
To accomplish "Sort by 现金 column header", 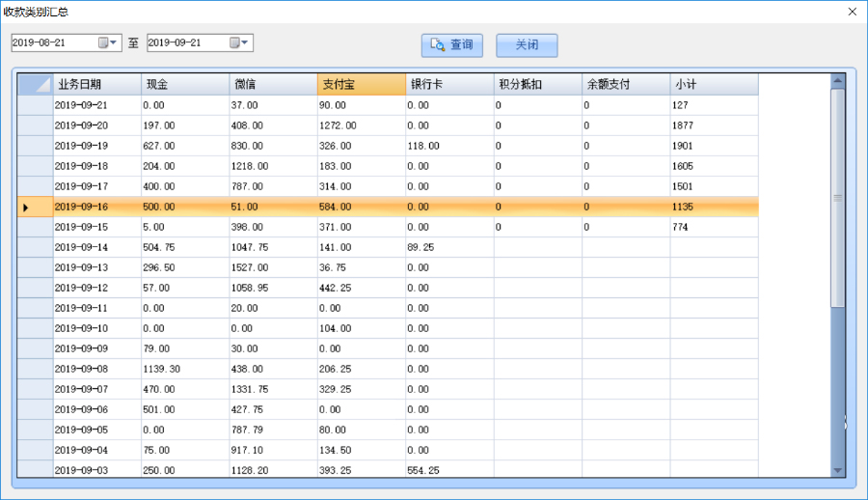I will pyautogui.click(x=185, y=84).
